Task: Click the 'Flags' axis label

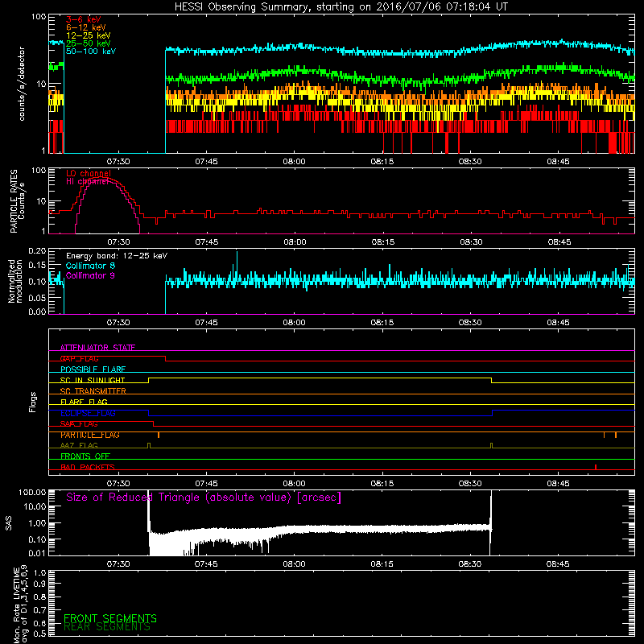Action: 33,402
